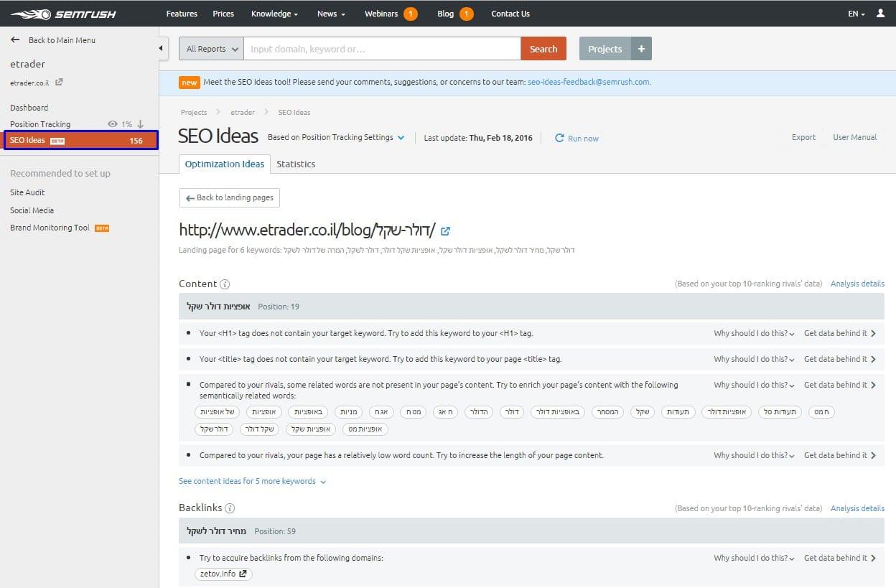Click Get data behind it for H1 tag

pyautogui.click(x=840, y=333)
